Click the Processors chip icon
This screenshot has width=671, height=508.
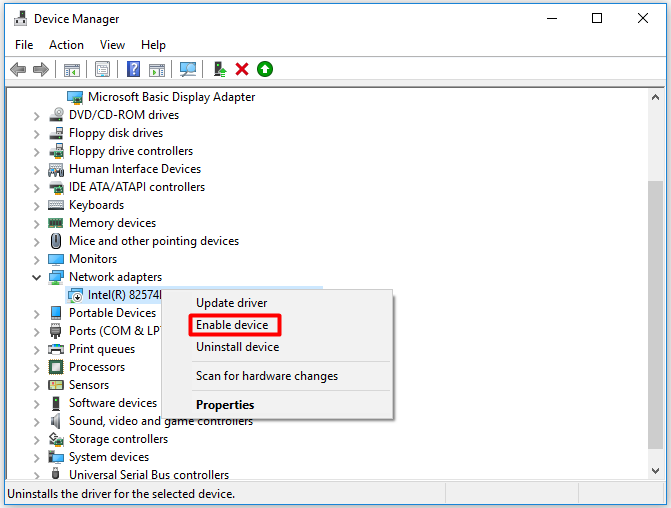point(56,367)
